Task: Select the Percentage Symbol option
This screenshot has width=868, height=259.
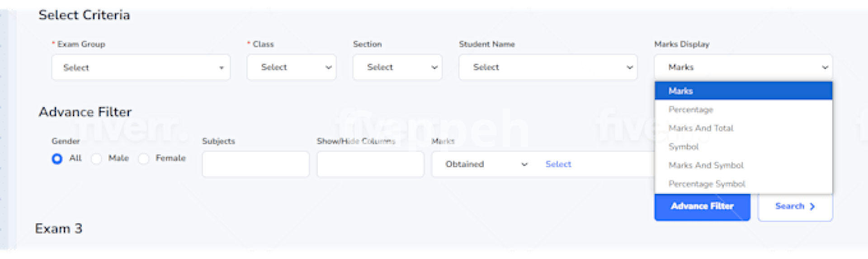Action: point(707,184)
